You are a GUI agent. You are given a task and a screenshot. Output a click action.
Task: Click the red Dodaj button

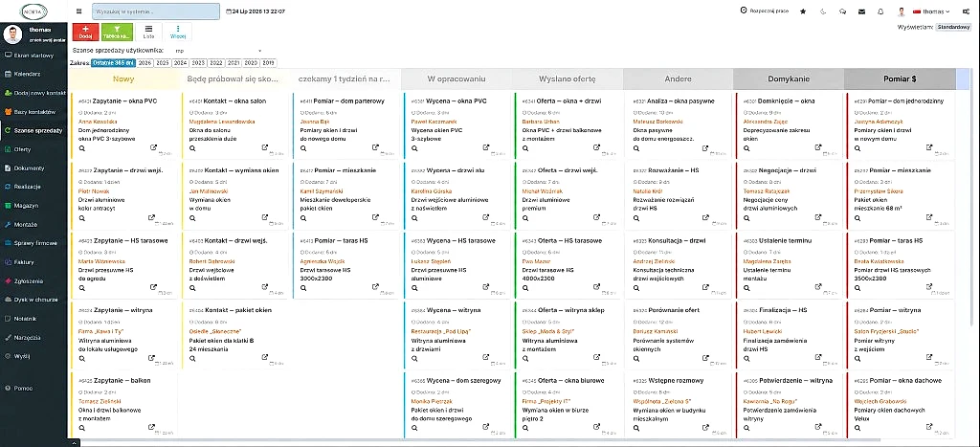click(x=85, y=32)
